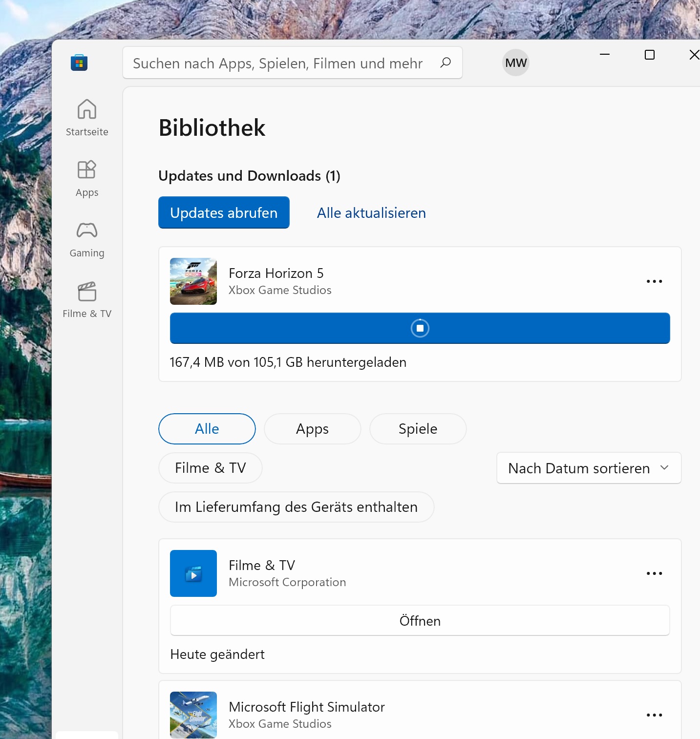
Task: Click Xbox Game Studios under Flight Simulator
Action: pyautogui.click(x=280, y=724)
